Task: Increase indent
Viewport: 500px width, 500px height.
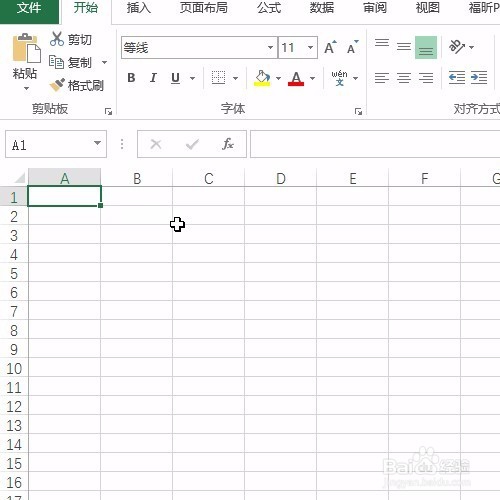Action: (x=479, y=78)
